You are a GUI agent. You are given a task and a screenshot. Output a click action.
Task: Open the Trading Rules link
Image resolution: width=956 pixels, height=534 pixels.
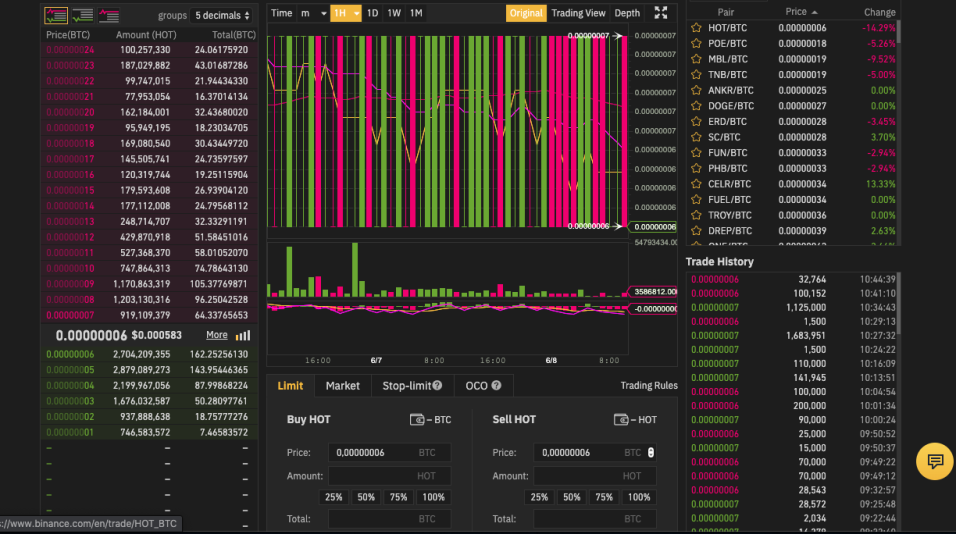648,386
